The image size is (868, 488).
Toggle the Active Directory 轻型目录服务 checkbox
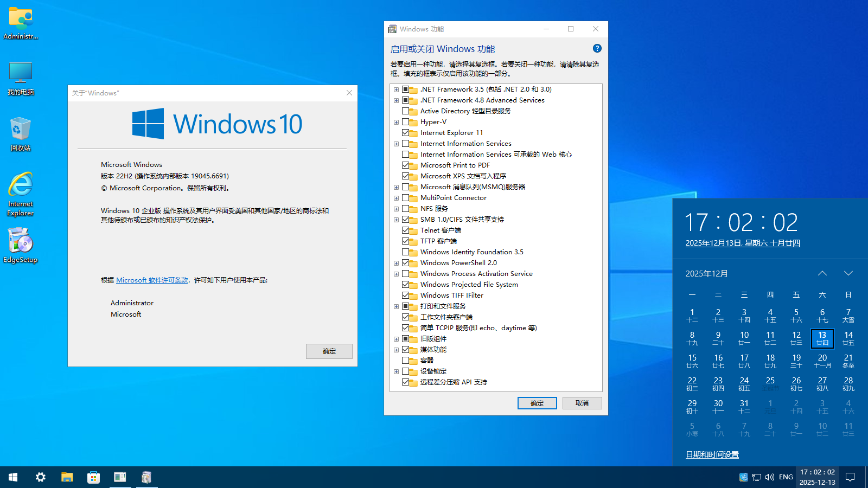point(405,111)
